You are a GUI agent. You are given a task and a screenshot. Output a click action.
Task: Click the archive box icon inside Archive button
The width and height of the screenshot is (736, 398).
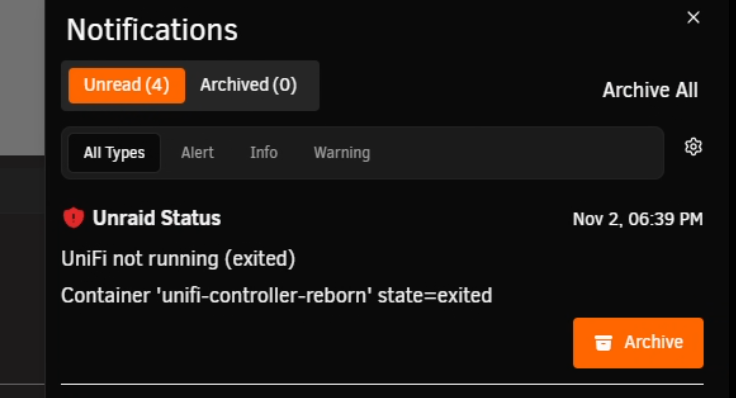[x=603, y=343]
